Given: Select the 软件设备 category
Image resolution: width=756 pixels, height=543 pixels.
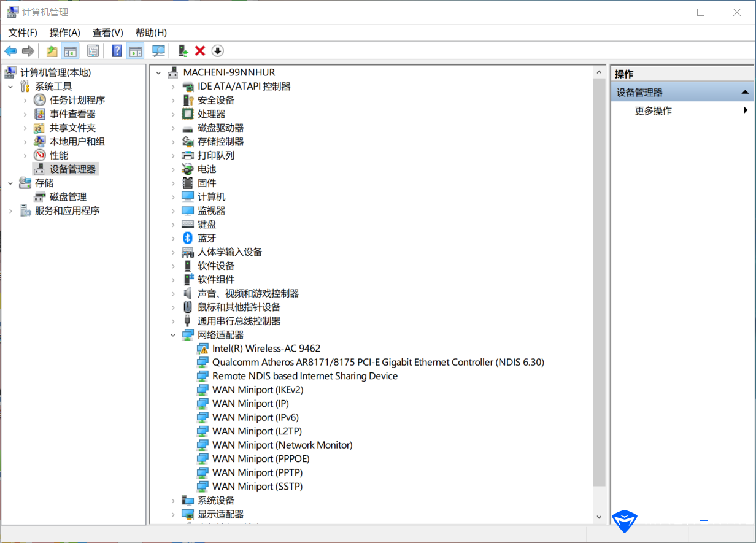Looking at the screenshot, I should click(x=216, y=266).
